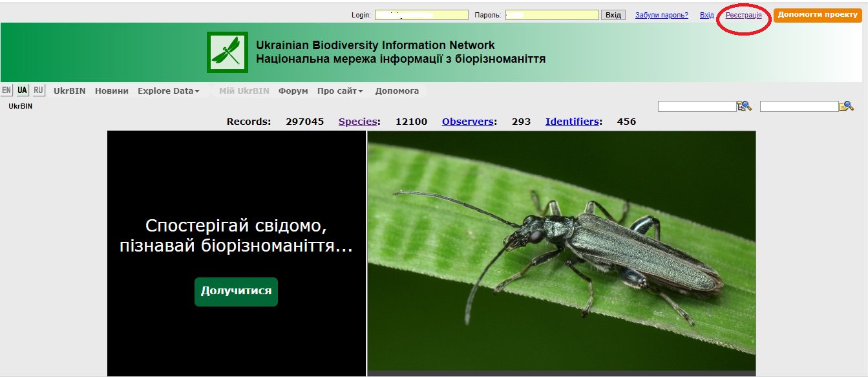Expand the Про сайт dropdown menu
Viewport: 868px width, 377px height.
click(x=340, y=91)
